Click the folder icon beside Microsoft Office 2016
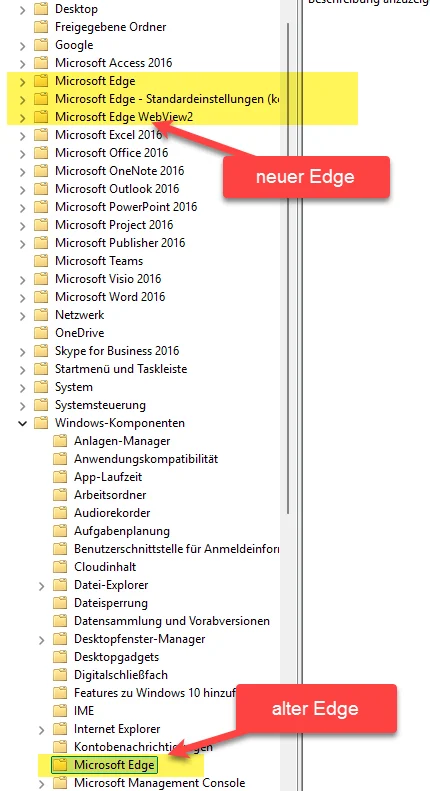Viewport: 430px width, 791px height. click(x=41, y=153)
